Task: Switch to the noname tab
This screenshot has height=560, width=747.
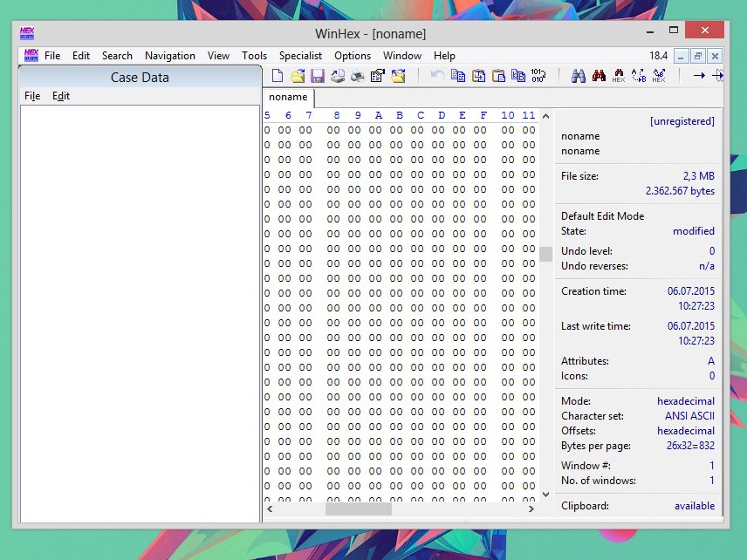Action: tap(287, 98)
